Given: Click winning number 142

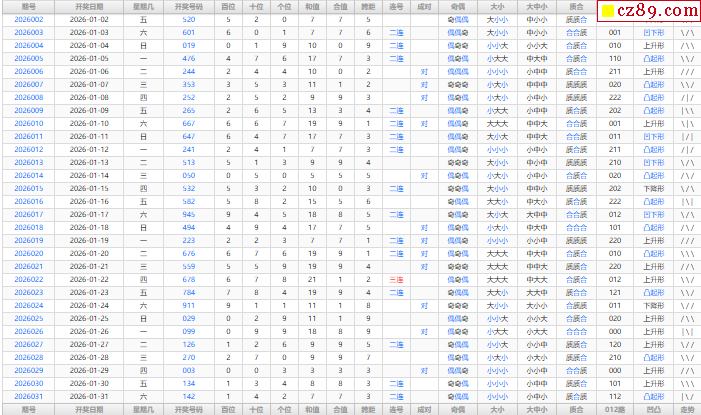Looking at the screenshot, I should pyautogui.click(x=189, y=396).
